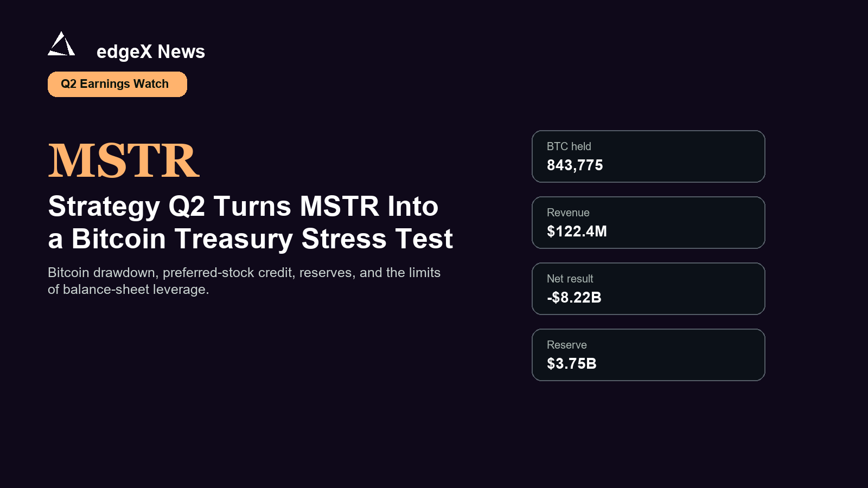Click the Net result label text
The image size is (868, 488).
(x=570, y=279)
